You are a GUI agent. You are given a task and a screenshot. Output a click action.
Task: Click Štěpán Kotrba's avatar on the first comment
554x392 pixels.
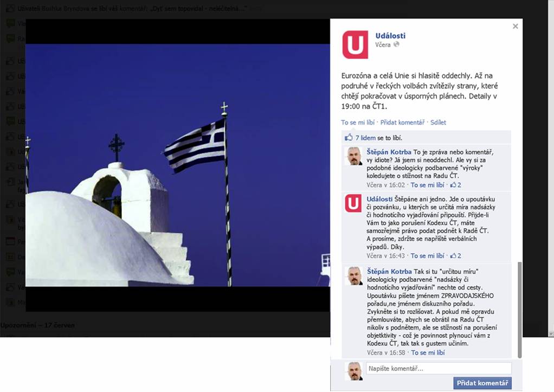[x=353, y=156]
